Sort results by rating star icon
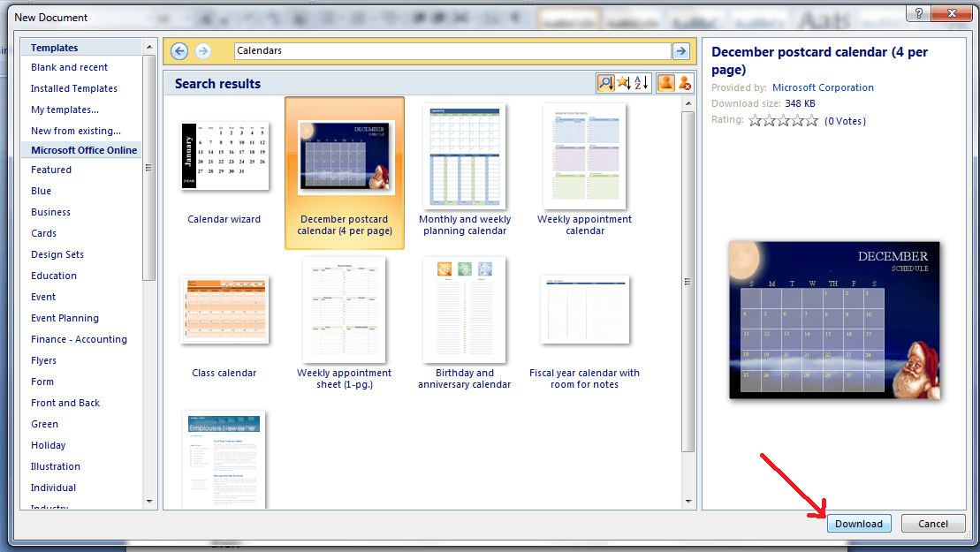The width and height of the screenshot is (980, 552). click(622, 82)
